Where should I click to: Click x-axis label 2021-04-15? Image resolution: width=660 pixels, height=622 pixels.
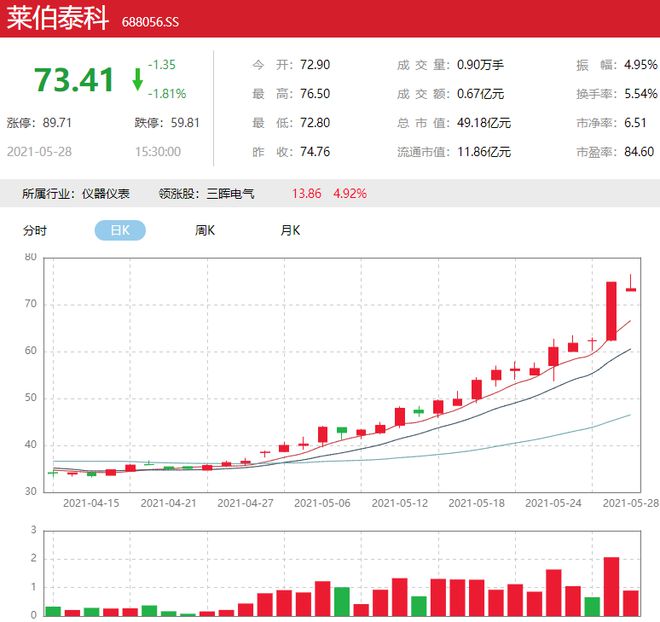pos(91,503)
